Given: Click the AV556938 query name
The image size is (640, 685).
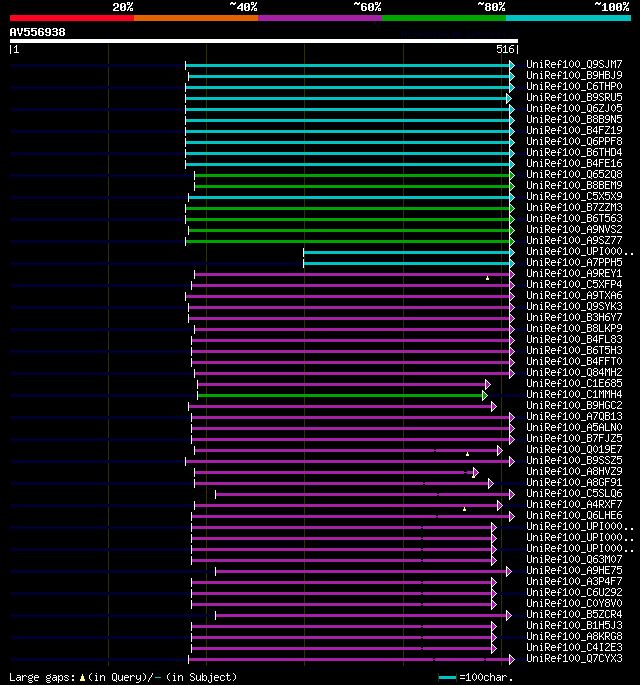Looking at the screenshot, I should pyautogui.click(x=38, y=32).
